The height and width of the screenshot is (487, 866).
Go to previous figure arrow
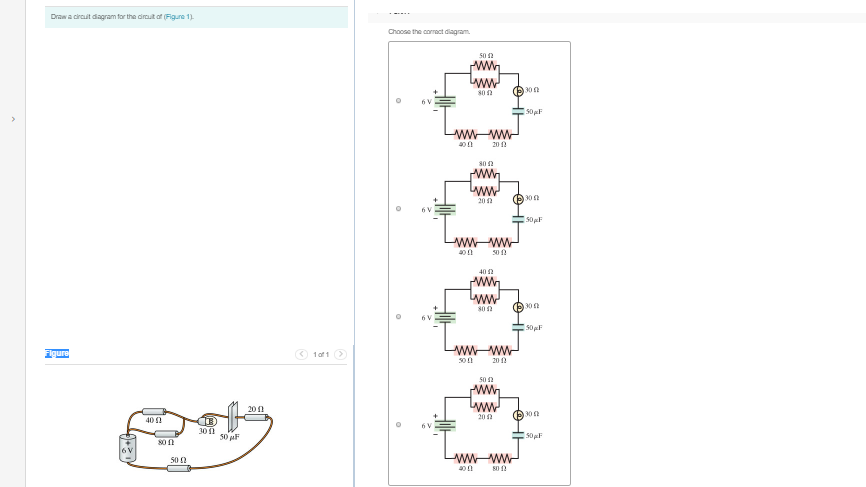(301, 354)
